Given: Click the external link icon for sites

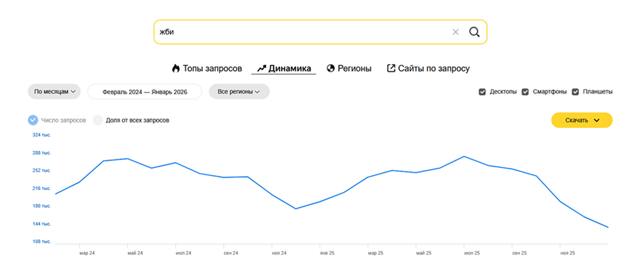Looking at the screenshot, I should coord(391,68).
